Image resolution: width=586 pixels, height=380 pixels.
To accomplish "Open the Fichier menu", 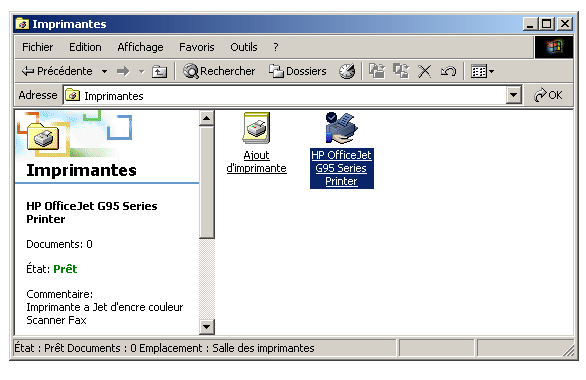I will click(37, 47).
